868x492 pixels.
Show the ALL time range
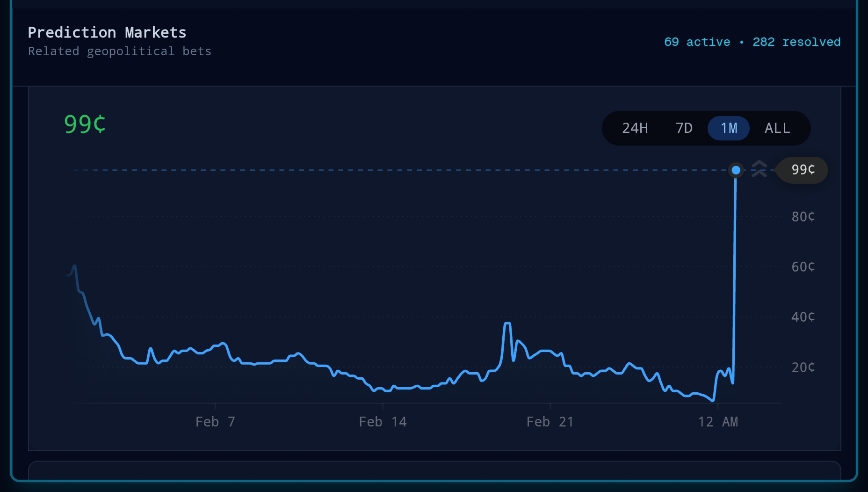(777, 128)
